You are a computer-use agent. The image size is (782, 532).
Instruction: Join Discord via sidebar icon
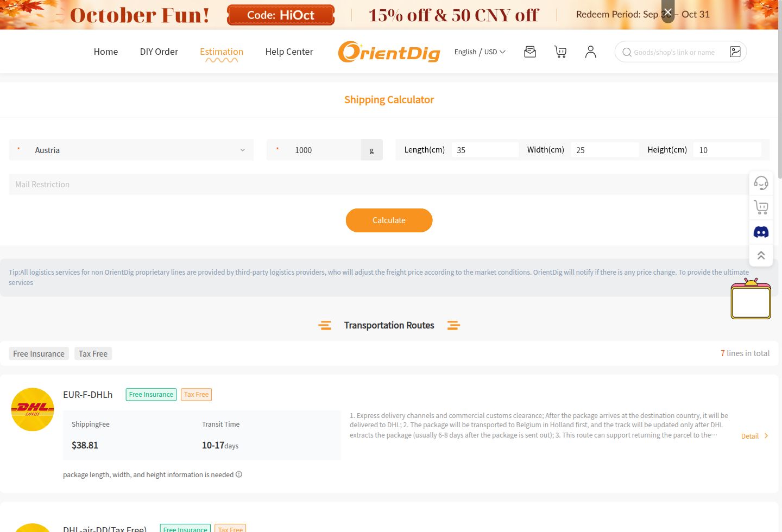761,232
